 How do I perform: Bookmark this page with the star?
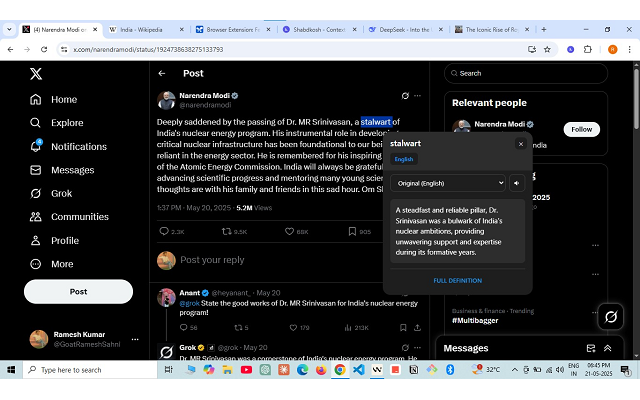[547, 49]
